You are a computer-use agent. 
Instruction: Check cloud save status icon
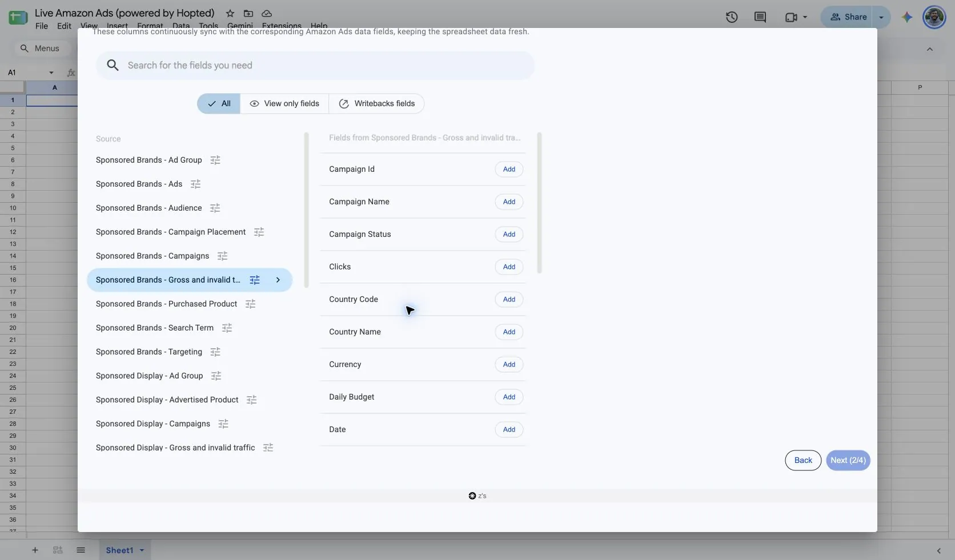click(267, 13)
